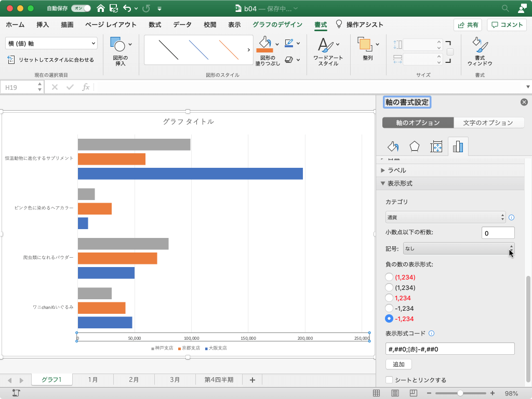Image resolution: width=532 pixels, height=399 pixels.
Task: Click the Shape Outline pen icon
Action: (x=289, y=43)
